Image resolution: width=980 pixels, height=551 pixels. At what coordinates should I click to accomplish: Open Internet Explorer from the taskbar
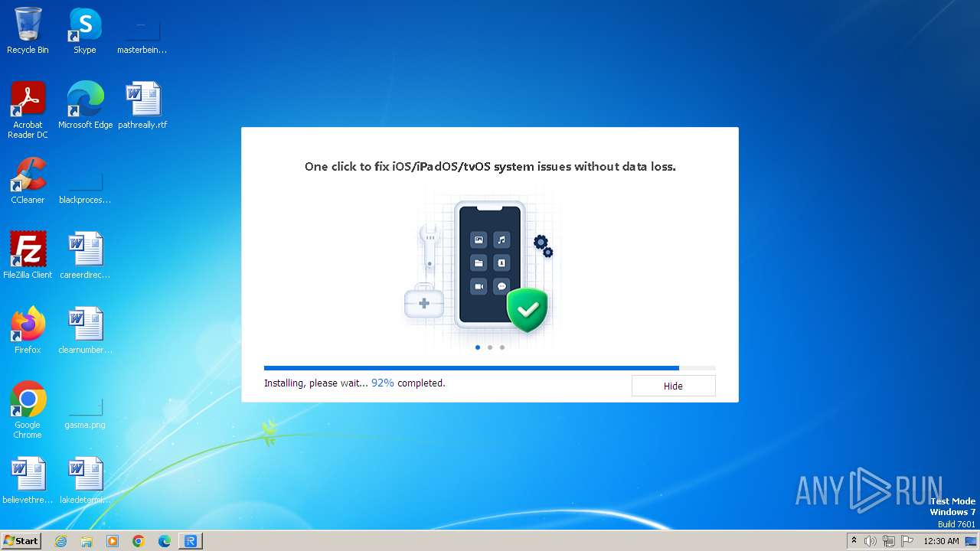click(x=60, y=541)
